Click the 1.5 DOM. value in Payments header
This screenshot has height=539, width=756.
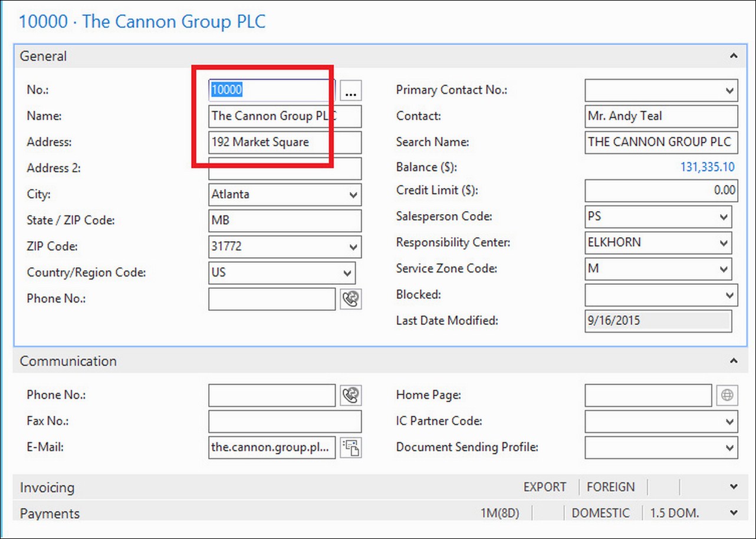click(x=675, y=513)
